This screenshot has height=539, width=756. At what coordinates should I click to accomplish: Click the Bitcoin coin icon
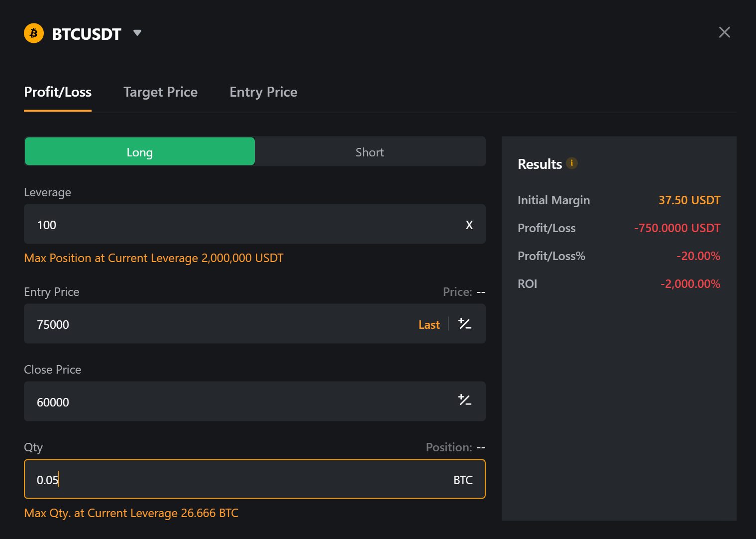click(x=34, y=33)
